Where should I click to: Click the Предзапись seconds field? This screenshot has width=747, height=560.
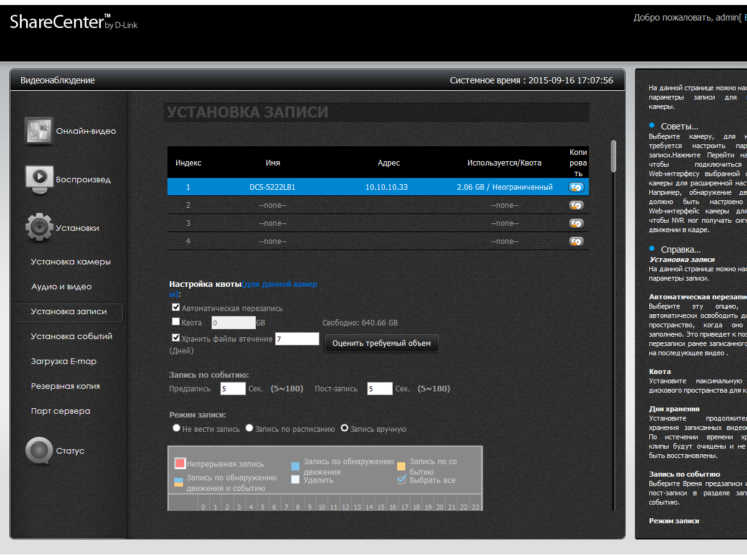[233, 388]
